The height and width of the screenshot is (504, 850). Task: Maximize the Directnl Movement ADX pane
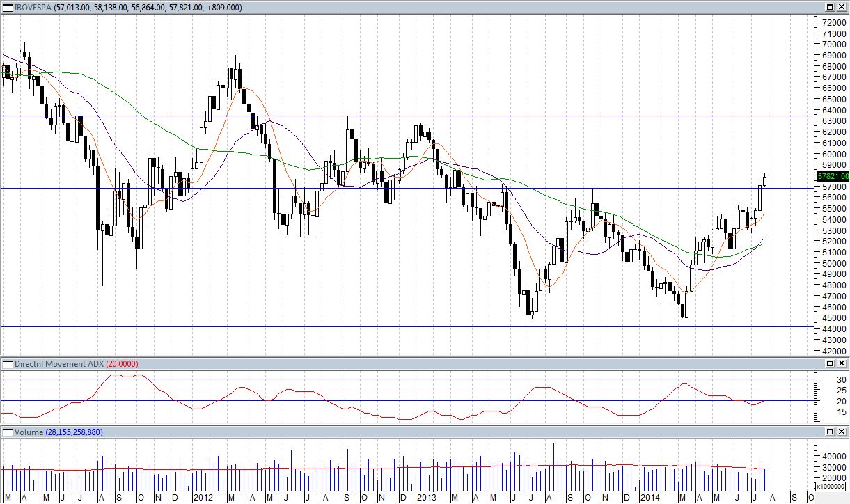pos(831,364)
